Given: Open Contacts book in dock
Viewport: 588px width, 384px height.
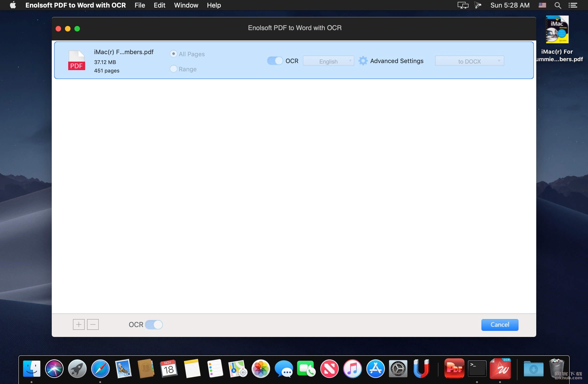Looking at the screenshot, I should [146, 369].
